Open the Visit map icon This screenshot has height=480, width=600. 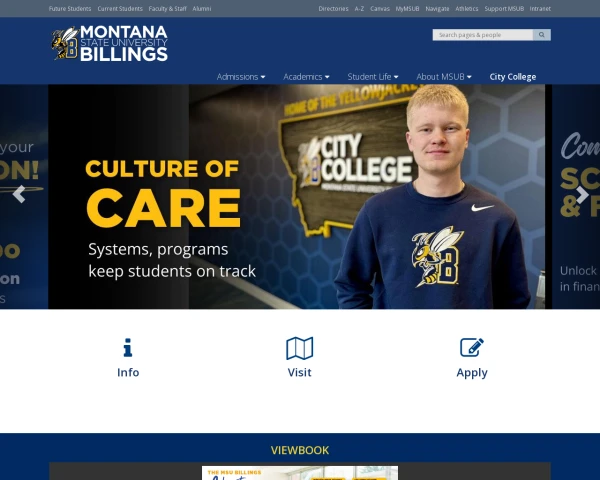299,348
